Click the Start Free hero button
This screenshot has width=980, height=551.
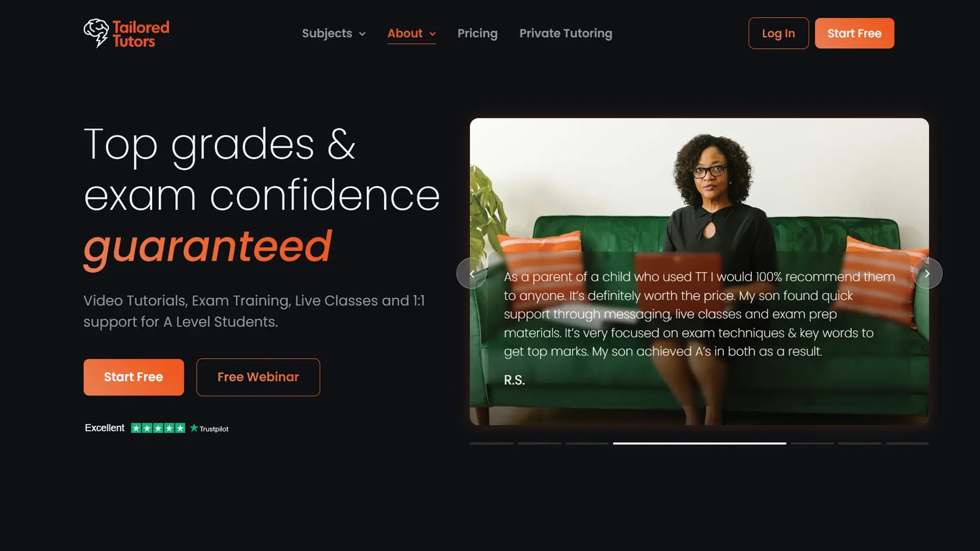134,377
